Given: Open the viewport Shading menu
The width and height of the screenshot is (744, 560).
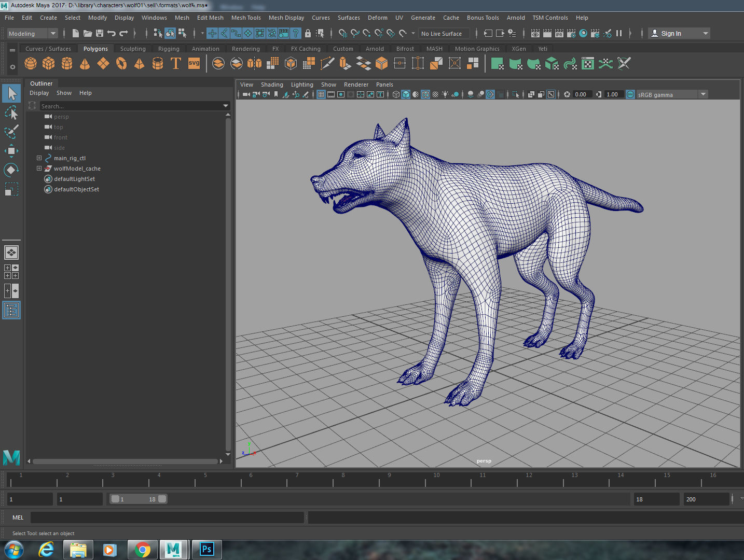Looking at the screenshot, I should click(272, 85).
